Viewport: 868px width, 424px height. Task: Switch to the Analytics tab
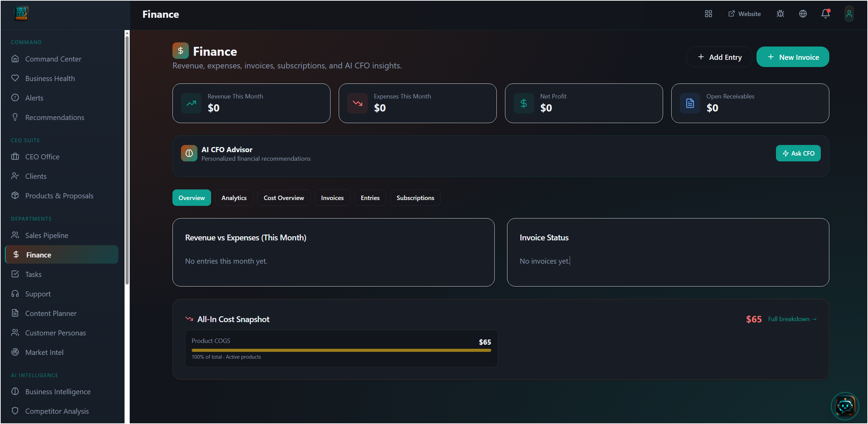click(234, 198)
